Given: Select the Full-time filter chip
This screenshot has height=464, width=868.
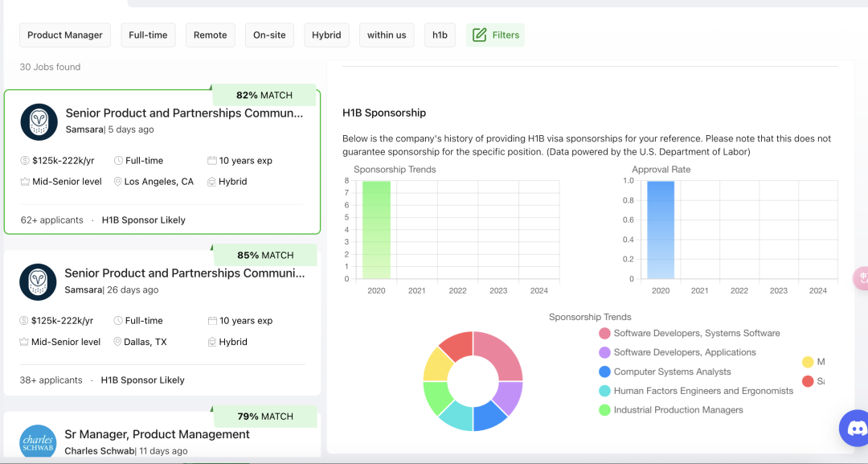Looking at the screenshot, I should pos(148,35).
